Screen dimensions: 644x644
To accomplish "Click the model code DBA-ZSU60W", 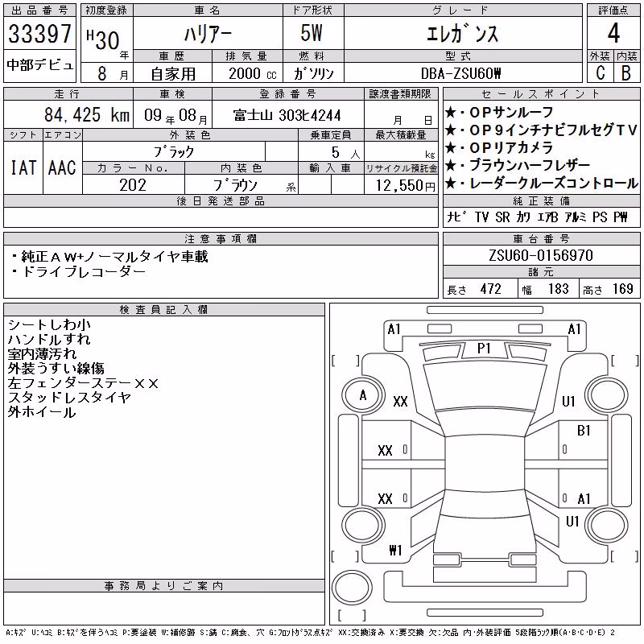I will 460,73.
